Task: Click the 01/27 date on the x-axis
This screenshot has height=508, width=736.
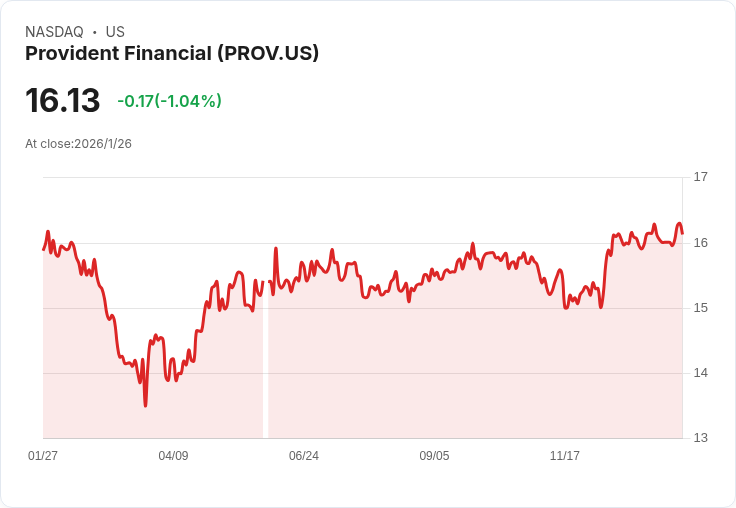Action: 43,456
